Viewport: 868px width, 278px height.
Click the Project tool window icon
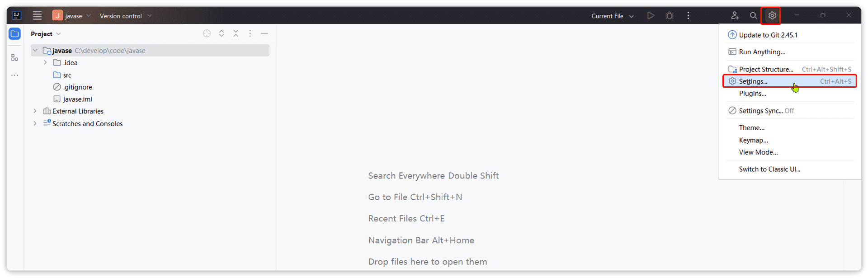[15, 34]
